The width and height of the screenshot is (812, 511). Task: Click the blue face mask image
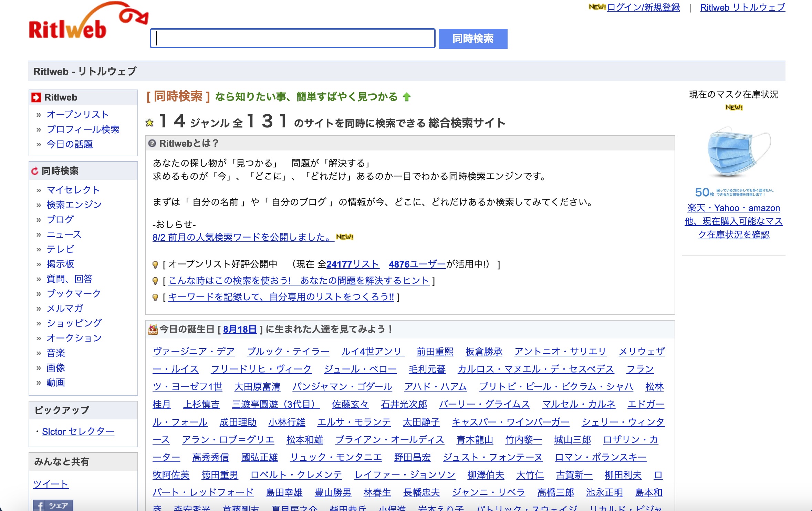733,152
